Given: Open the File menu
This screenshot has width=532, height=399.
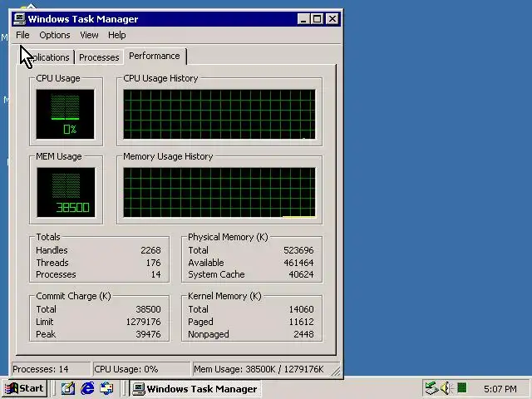Looking at the screenshot, I should point(22,35).
